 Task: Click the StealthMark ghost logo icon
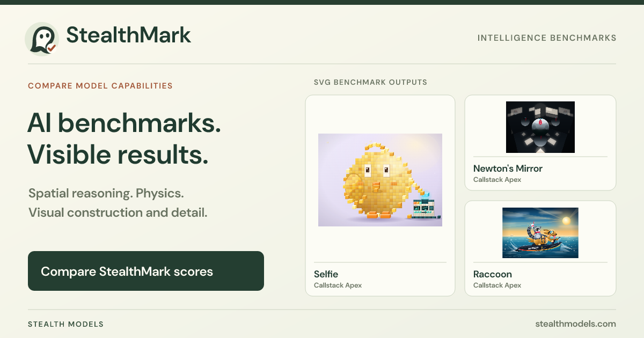[x=42, y=39]
